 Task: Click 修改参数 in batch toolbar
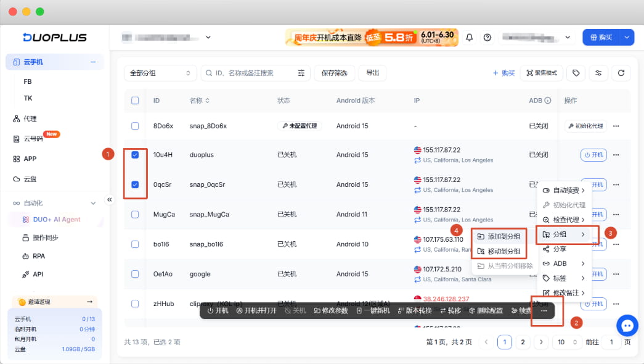(x=331, y=310)
